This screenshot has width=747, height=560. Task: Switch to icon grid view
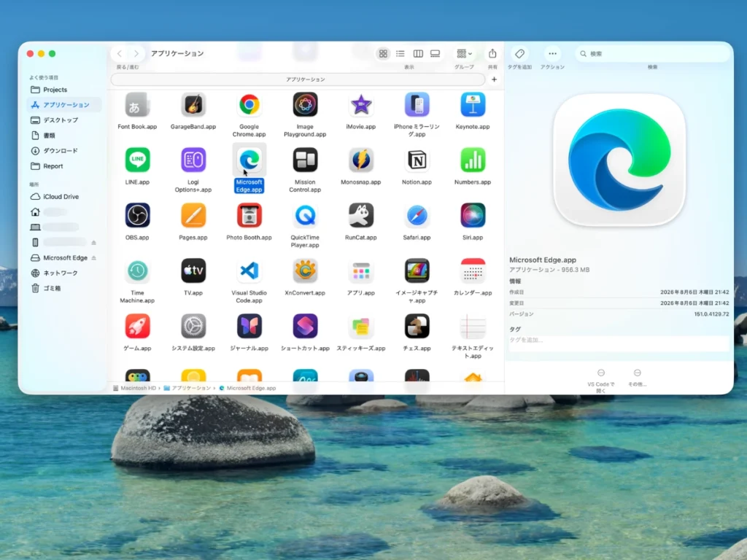[x=383, y=54]
